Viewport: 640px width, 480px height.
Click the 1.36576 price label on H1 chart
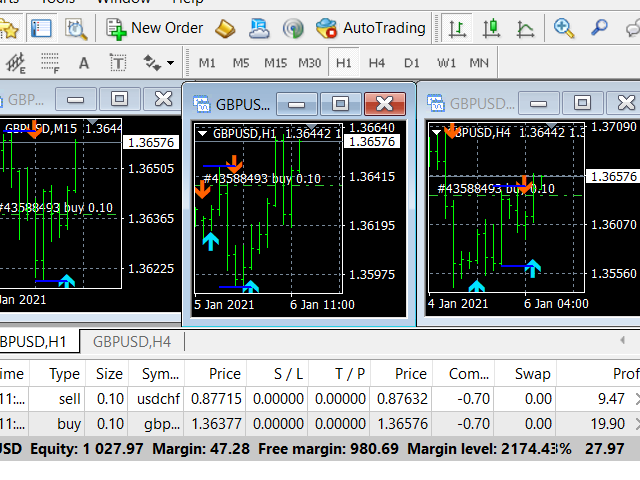pos(372,142)
